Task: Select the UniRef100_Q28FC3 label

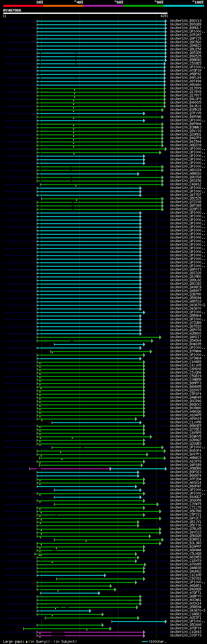Action: click(186, 209)
